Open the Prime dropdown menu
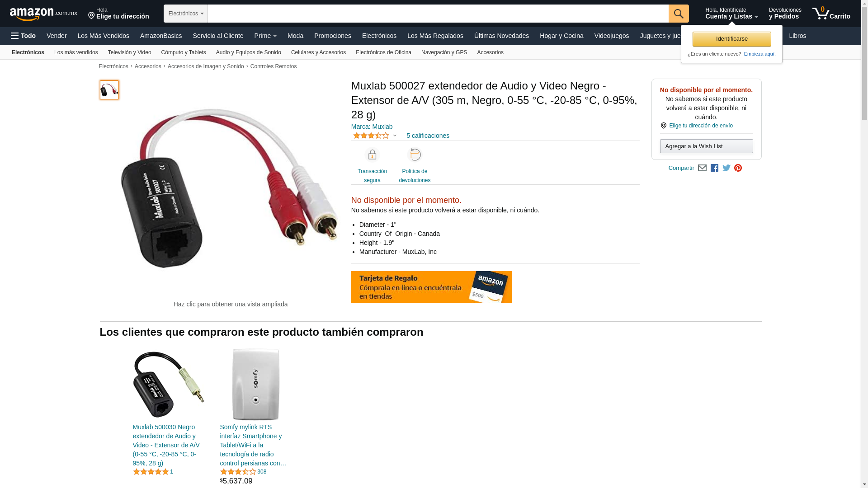 (x=265, y=36)
